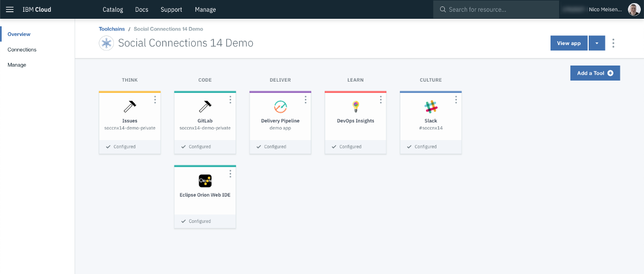This screenshot has width=644, height=274.
Task: Click the LEARN column heading
Action: 355,80
